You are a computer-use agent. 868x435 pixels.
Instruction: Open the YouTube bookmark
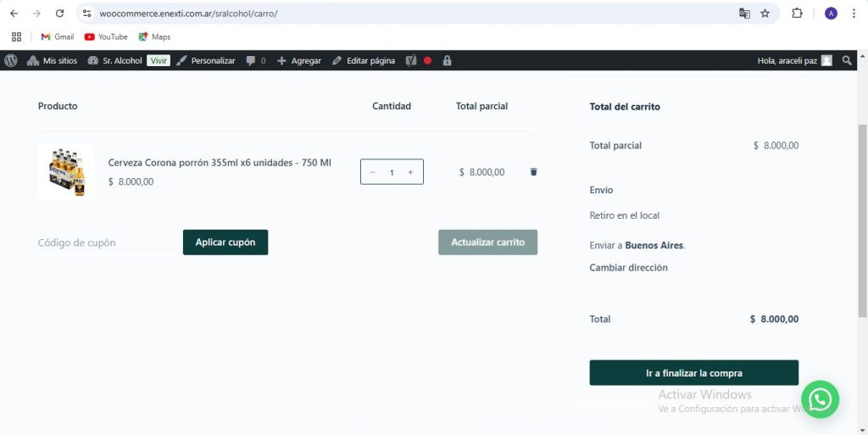pos(106,36)
